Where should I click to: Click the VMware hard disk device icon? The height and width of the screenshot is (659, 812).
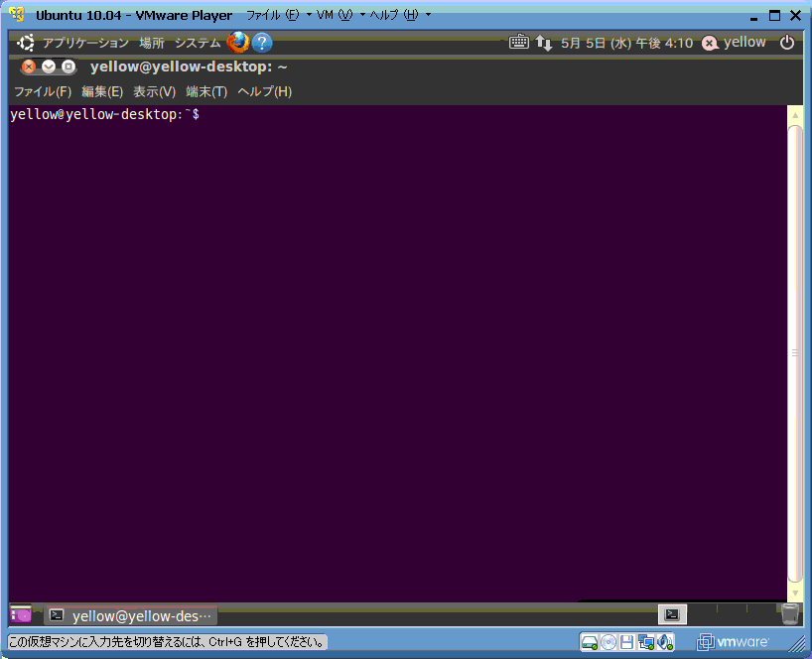pos(590,642)
